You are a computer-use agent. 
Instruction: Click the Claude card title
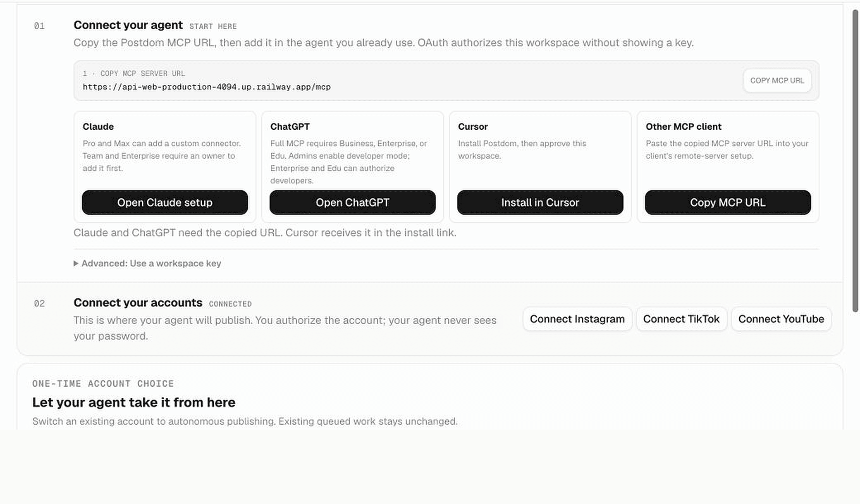click(x=98, y=126)
